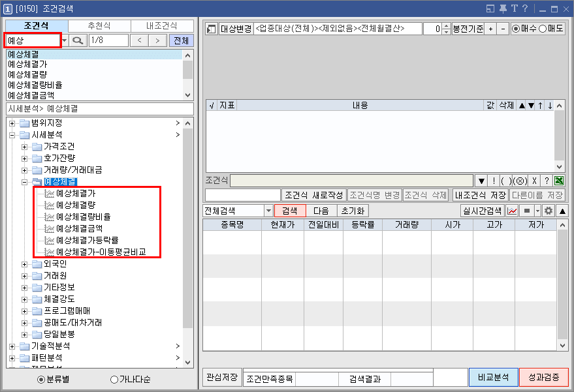Click the settings gear icon above results
574x392 pixels.
coord(549,211)
